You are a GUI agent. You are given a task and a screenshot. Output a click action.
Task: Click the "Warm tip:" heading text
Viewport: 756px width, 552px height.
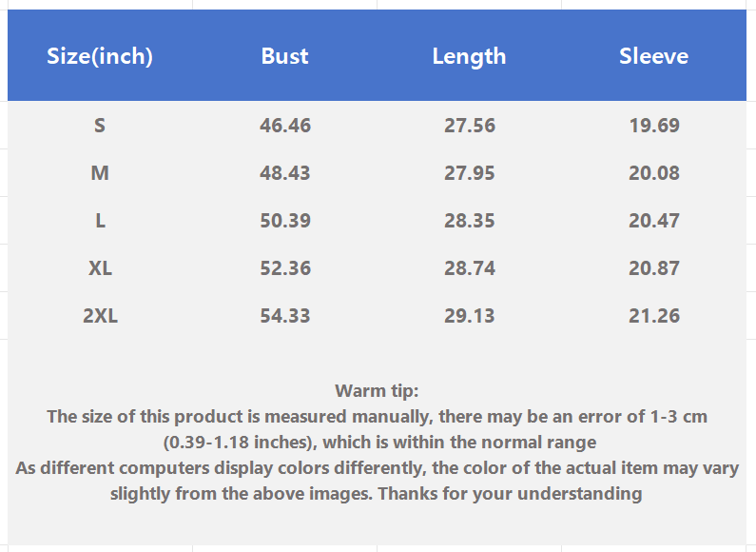pos(377,390)
